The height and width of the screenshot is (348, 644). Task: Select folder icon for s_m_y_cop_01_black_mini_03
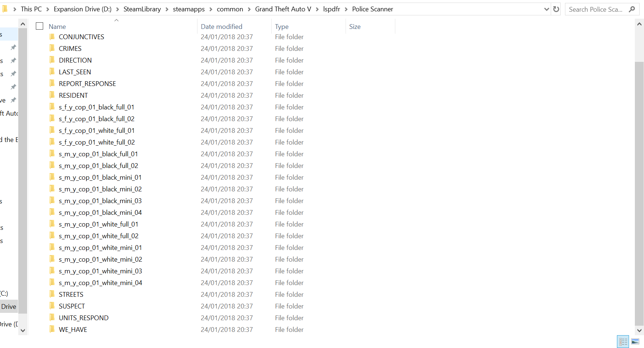[x=52, y=201]
